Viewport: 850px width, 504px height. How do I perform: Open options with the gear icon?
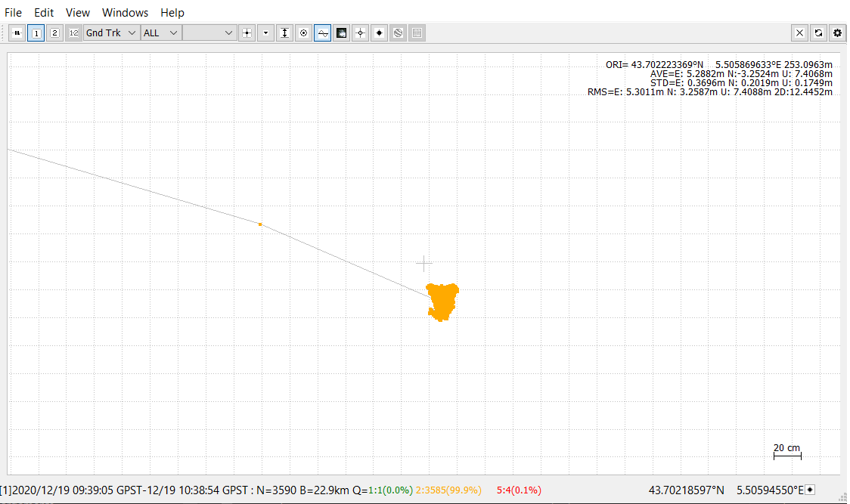pos(838,33)
